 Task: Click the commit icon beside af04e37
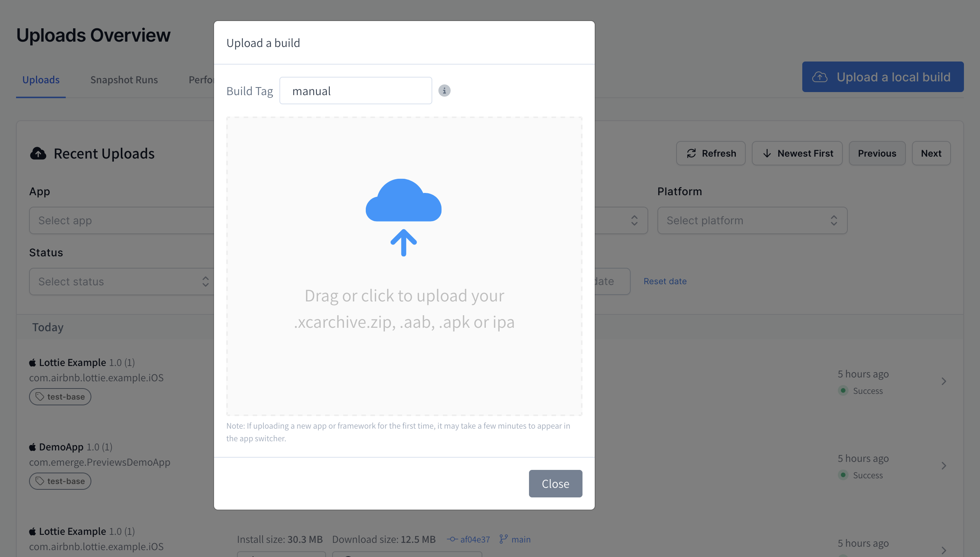[452, 539]
